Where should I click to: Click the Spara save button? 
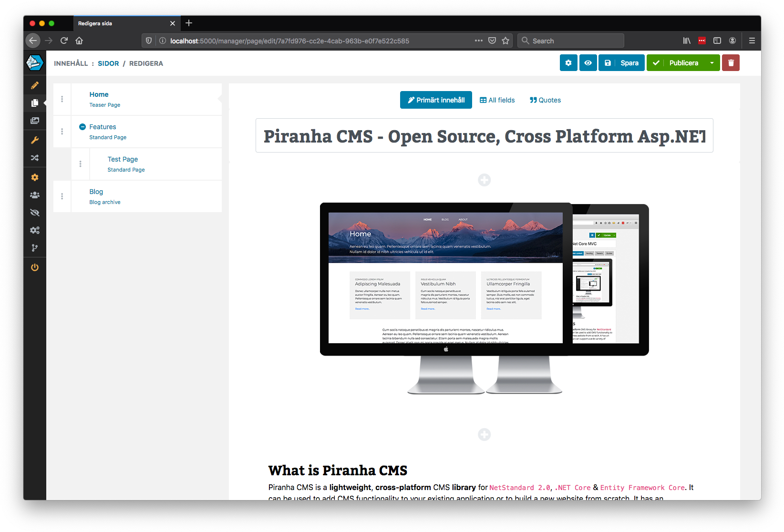pos(622,63)
